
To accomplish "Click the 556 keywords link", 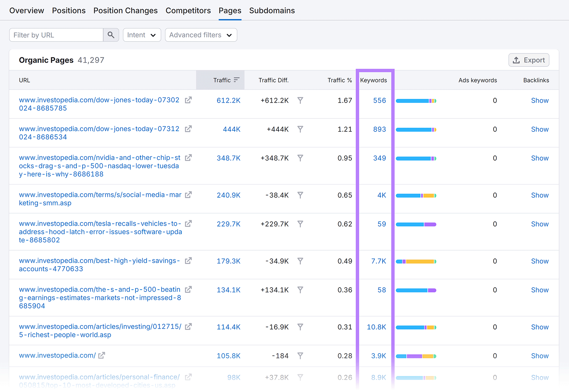I will click(380, 101).
